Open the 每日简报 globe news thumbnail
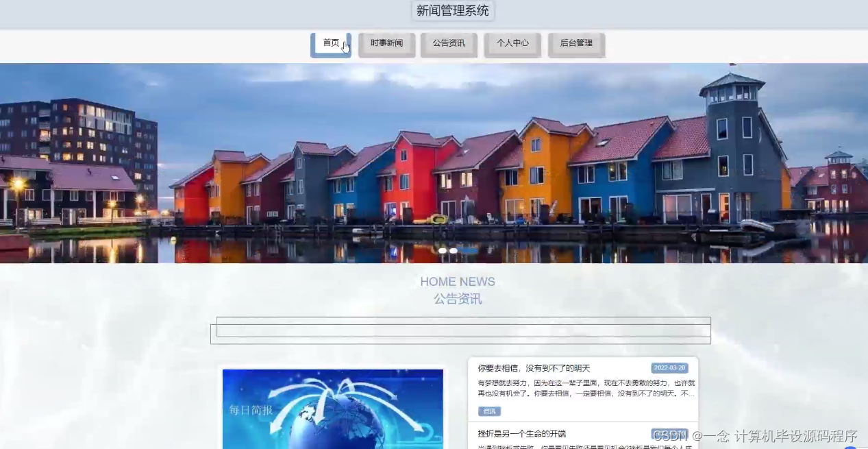Viewport: 868px width, 449px height. coord(333,409)
